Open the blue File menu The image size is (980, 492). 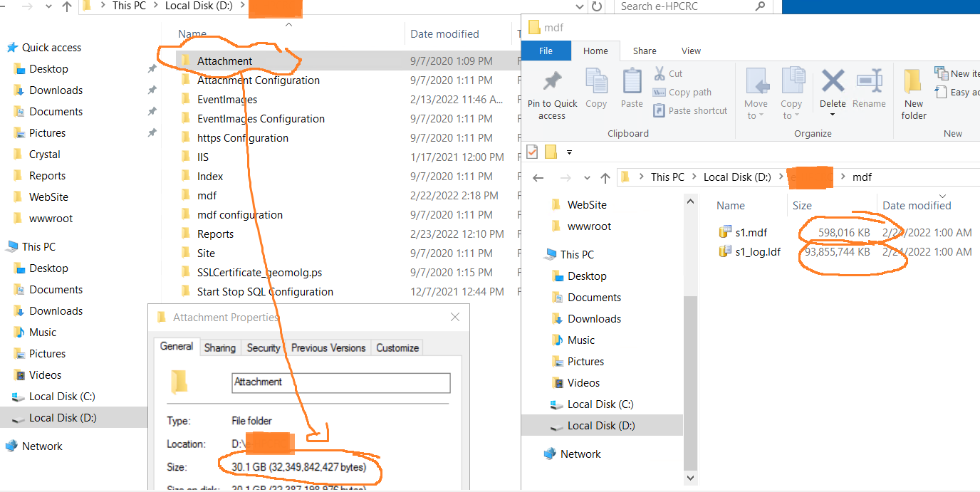click(x=546, y=51)
